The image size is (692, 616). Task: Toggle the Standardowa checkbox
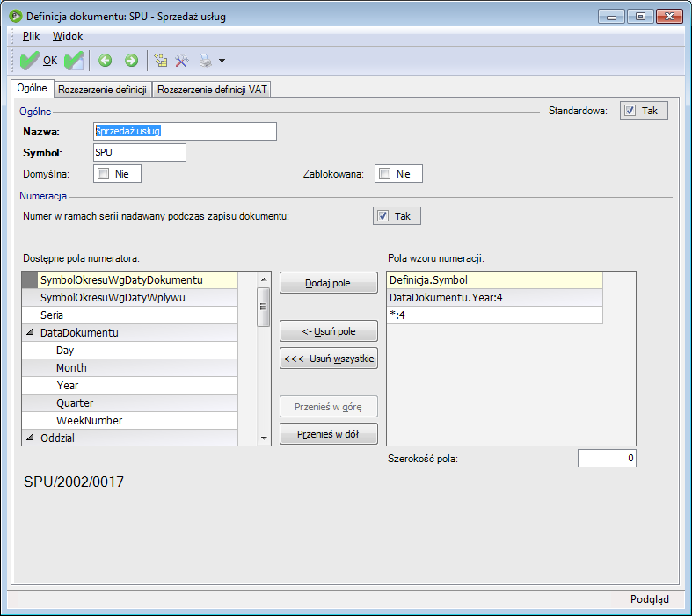coord(630,110)
